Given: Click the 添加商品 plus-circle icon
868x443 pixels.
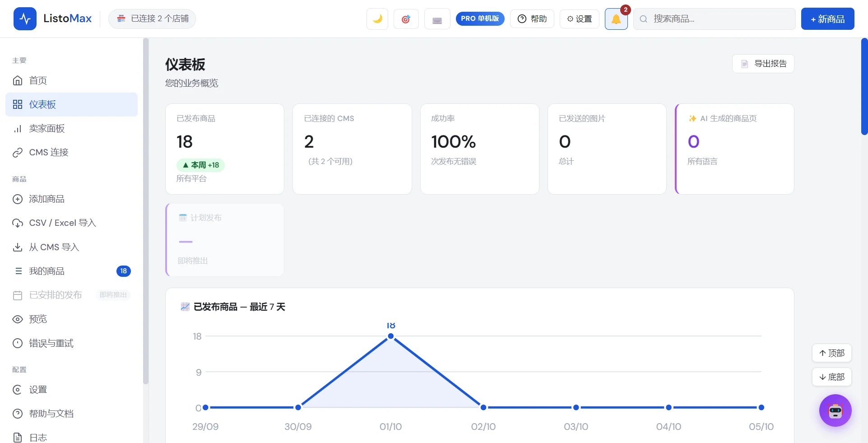Looking at the screenshot, I should (x=18, y=199).
